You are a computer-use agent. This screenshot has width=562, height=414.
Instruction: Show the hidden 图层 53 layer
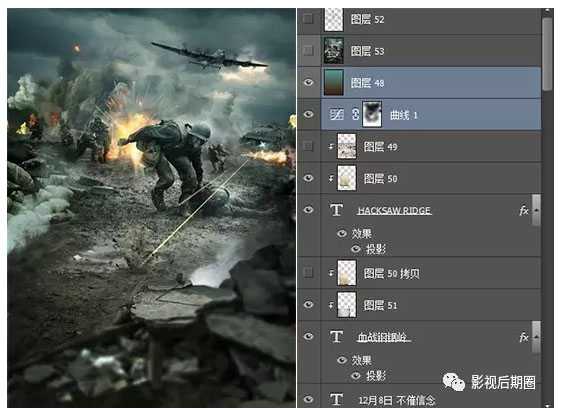tap(308, 50)
